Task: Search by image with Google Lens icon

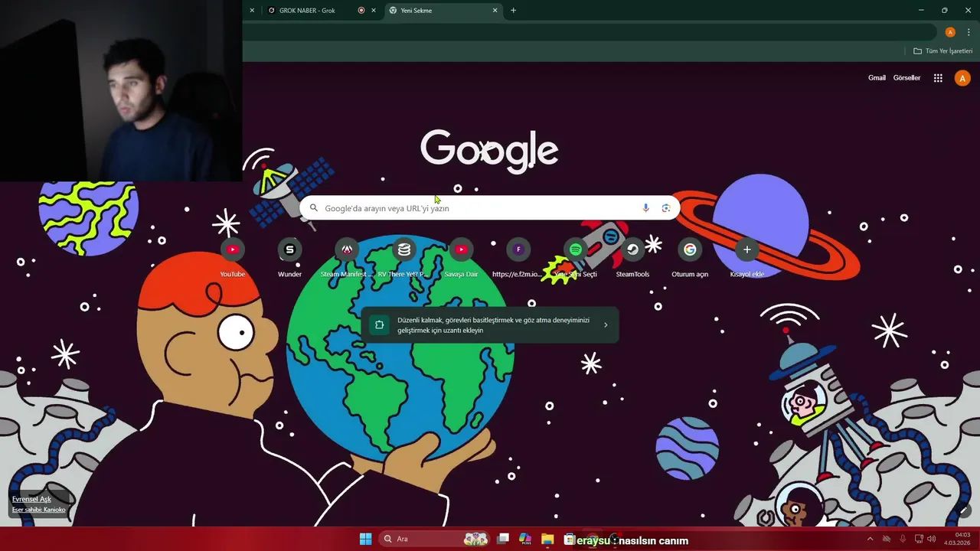Action: click(666, 208)
